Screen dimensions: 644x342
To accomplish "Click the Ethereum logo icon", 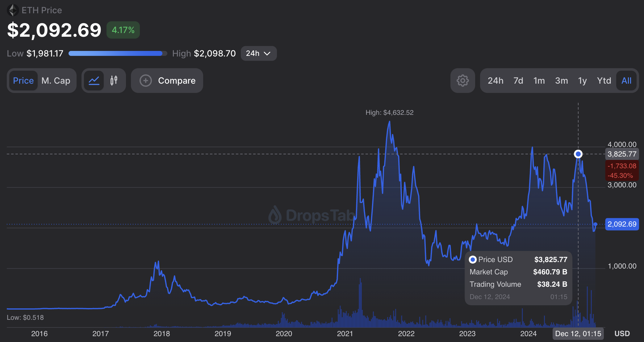I will tap(13, 10).
